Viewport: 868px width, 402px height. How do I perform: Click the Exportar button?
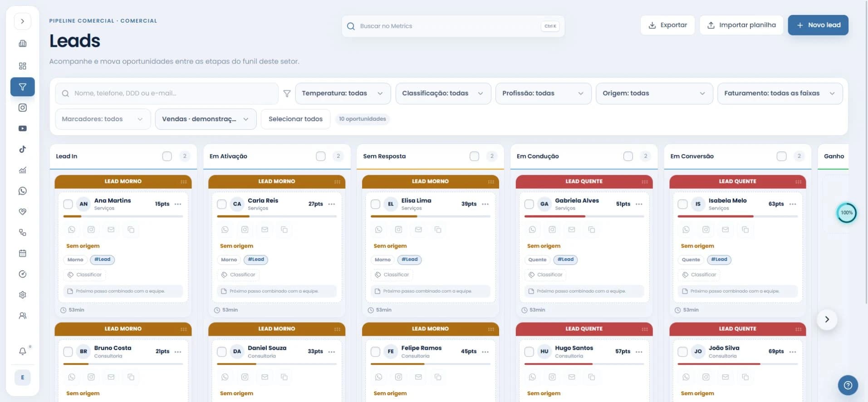[667, 25]
